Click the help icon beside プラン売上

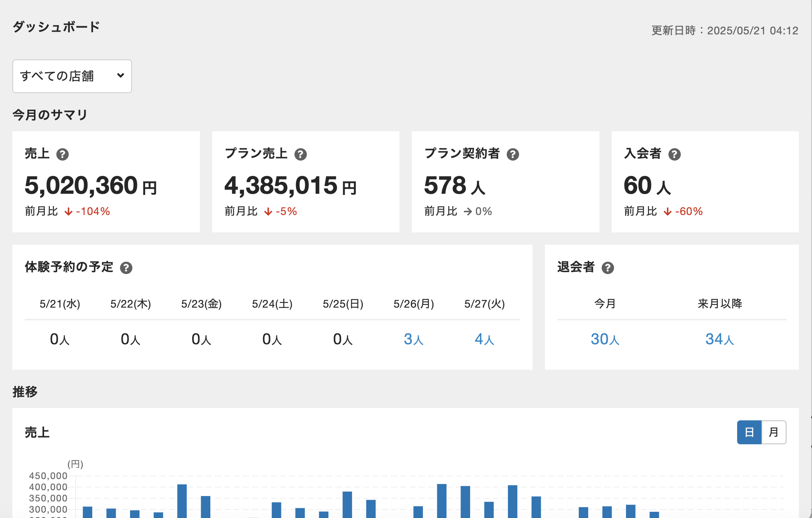301,154
